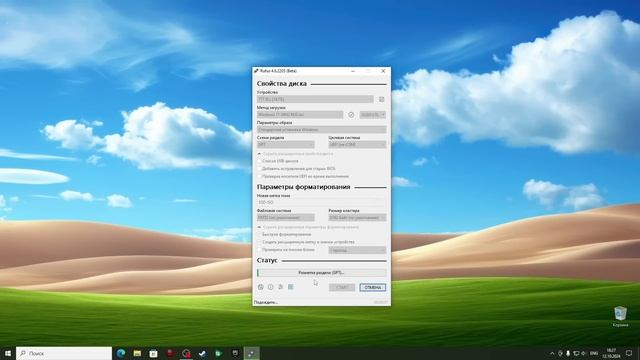Close the Rufus window
Viewport: 640px width, 360px height.
coord(383,71)
